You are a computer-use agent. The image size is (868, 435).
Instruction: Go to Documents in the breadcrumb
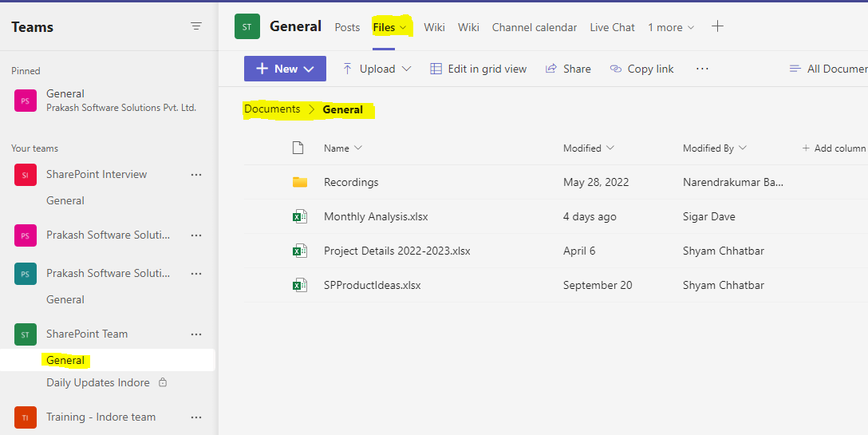(272, 109)
